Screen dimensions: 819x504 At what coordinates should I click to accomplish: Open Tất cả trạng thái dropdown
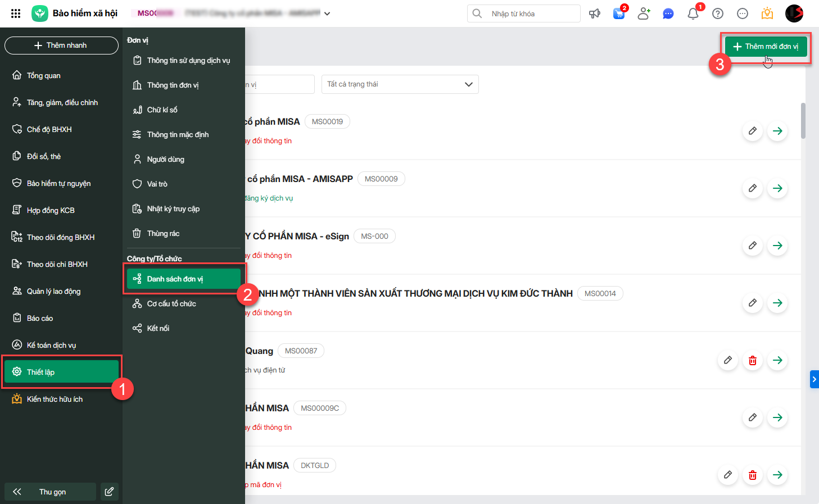tap(400, 84)
